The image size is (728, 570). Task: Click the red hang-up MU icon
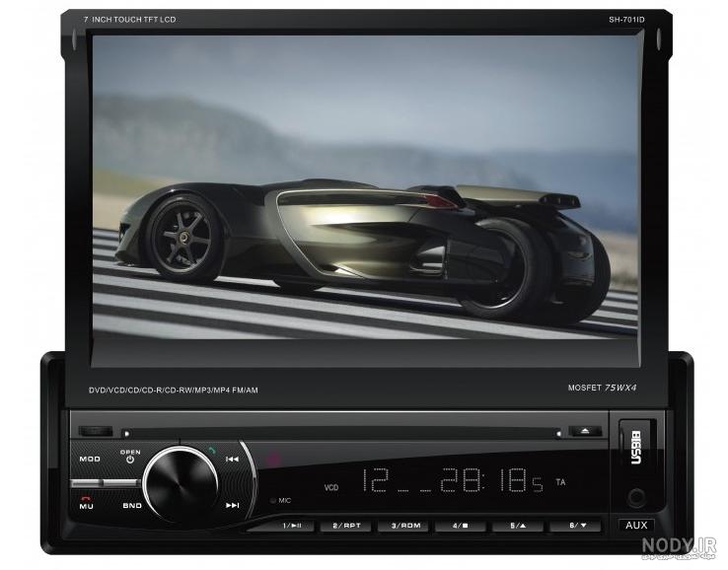[x=86, y=499]
